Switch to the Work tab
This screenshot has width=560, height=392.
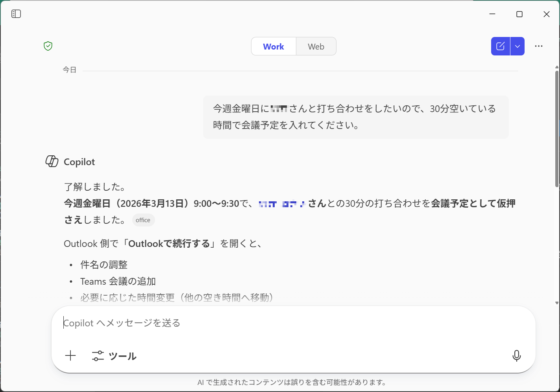pos(274,46)
